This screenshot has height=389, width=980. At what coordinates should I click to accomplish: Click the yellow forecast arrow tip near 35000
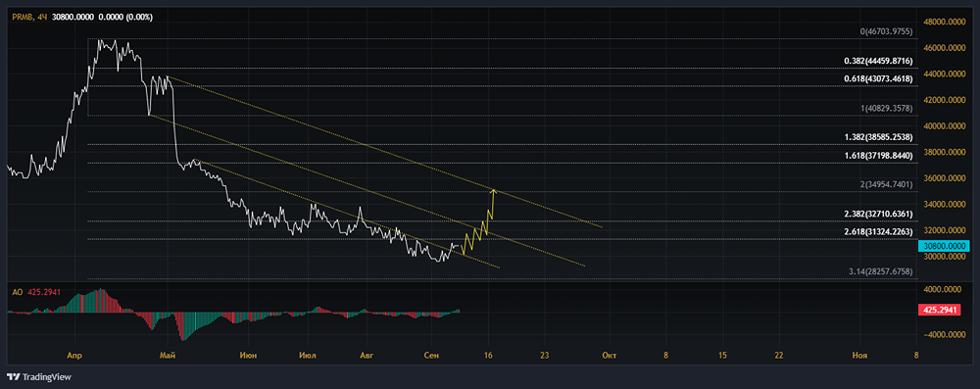pyautogui.click(x=494, y=190)
